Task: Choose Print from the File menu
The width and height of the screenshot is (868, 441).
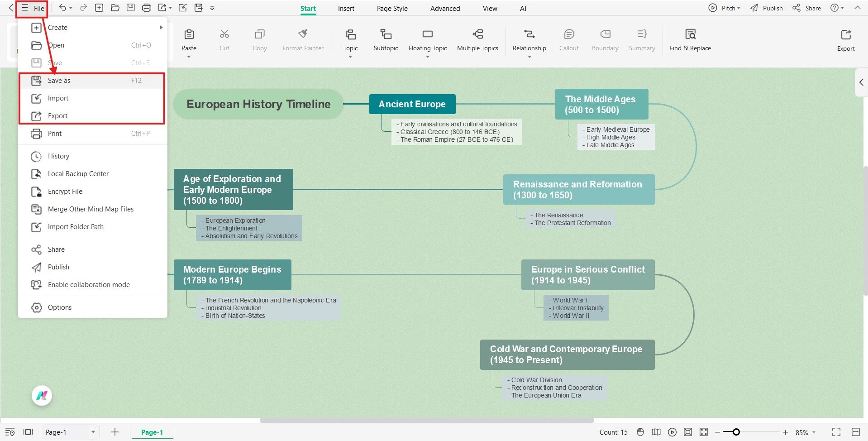Action: click(92, 134)
